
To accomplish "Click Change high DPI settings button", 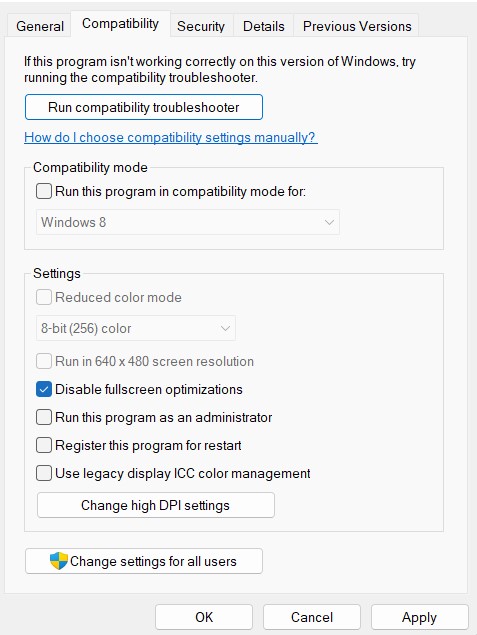I will click(x=156, y=505).
